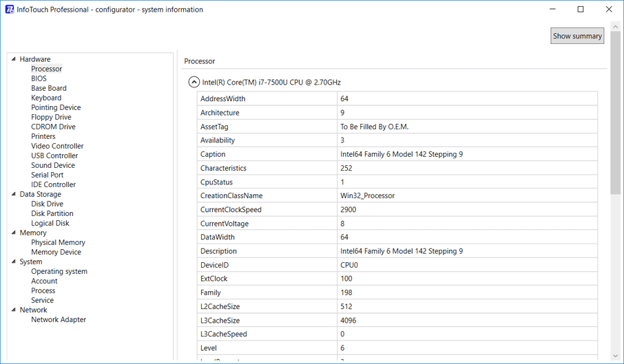Click the Memory category label

[33, 233]
